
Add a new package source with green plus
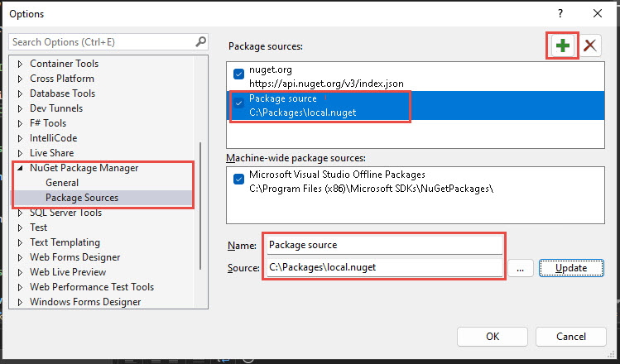pos(562,45)
